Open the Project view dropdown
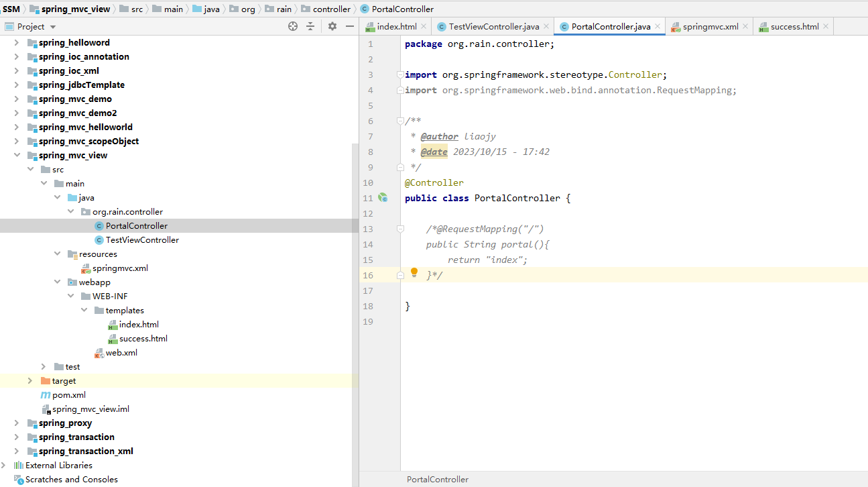Screen dimensions: 868x487 click(x=53, y=27)
